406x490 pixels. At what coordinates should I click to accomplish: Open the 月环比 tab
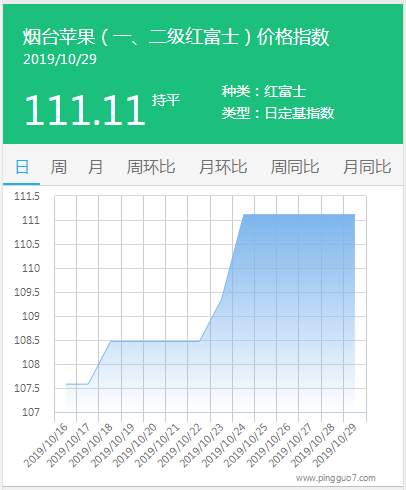tap(223, 167)
